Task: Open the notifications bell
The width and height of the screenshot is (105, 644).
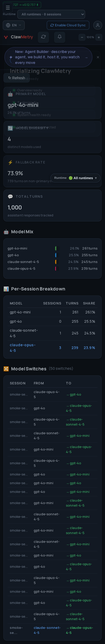Action: point(60,37)
